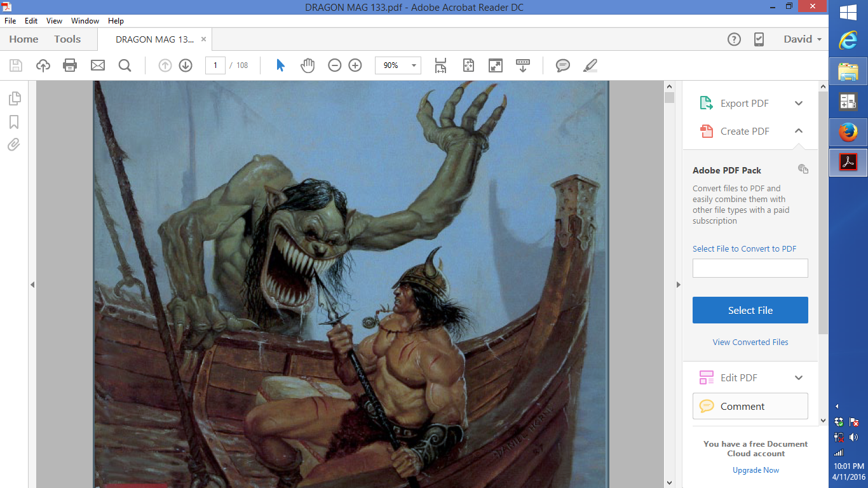Open the View menu
The width and height of the screenshot is (868, 488).
pyautogui.click(x=54, y=21)
